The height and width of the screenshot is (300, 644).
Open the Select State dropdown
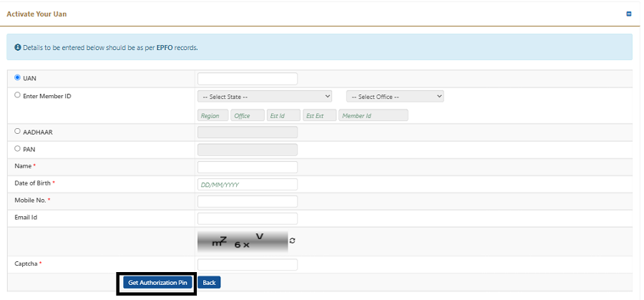[265, 97]
